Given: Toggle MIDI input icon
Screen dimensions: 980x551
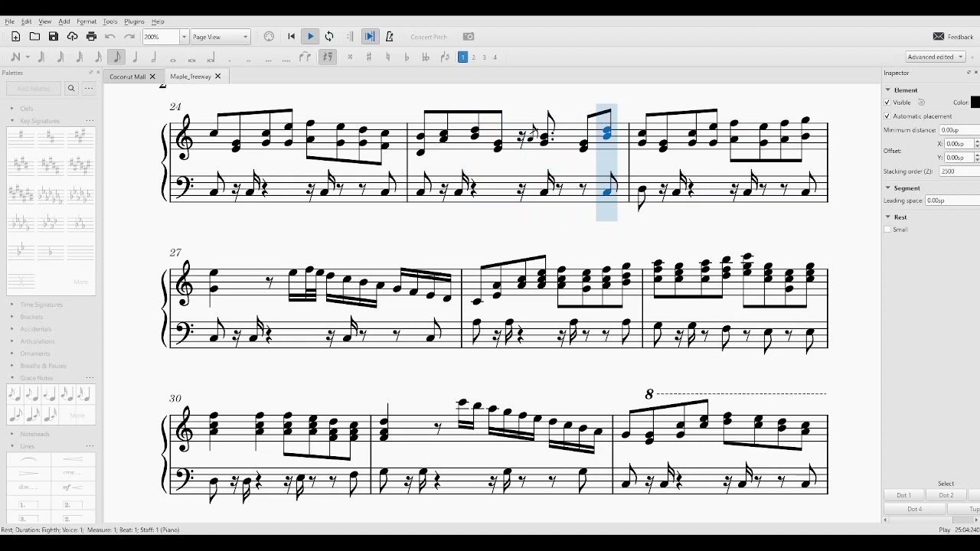Looking at the screenshot, I should pyautogui.click(x=269, y=37).
